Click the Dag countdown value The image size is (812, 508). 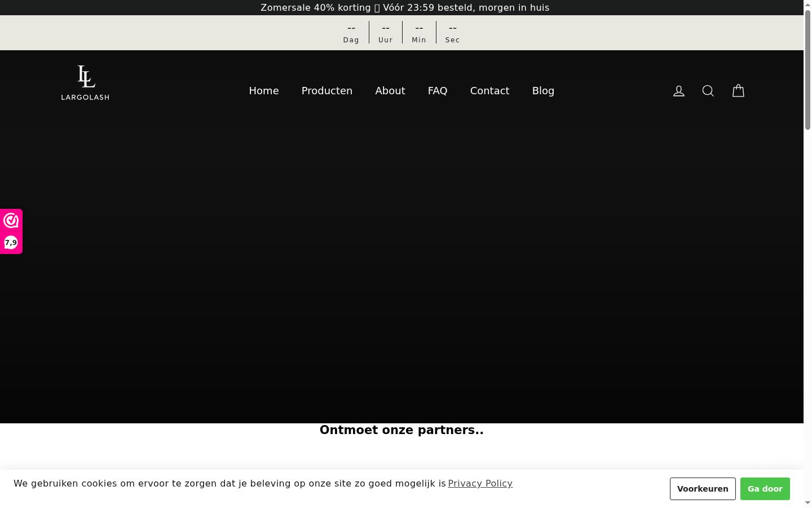(x=351, y=28)
